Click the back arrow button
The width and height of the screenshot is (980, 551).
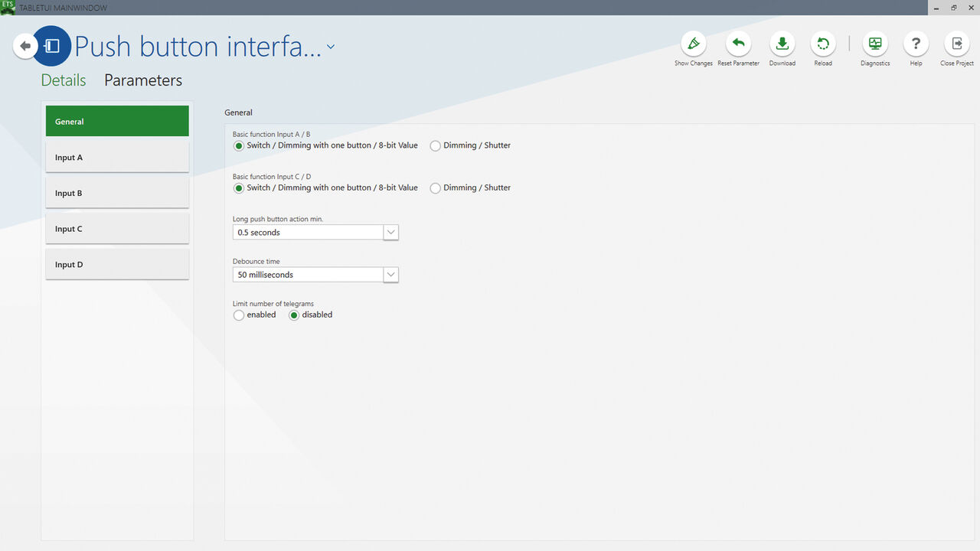pyautogui.click(x=25, y=46)
